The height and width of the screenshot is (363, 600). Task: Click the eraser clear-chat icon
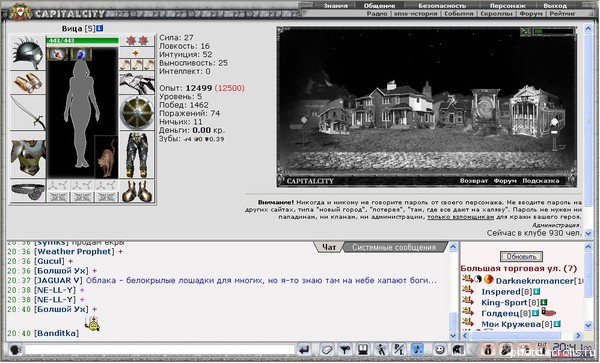(x=326, y=350)
